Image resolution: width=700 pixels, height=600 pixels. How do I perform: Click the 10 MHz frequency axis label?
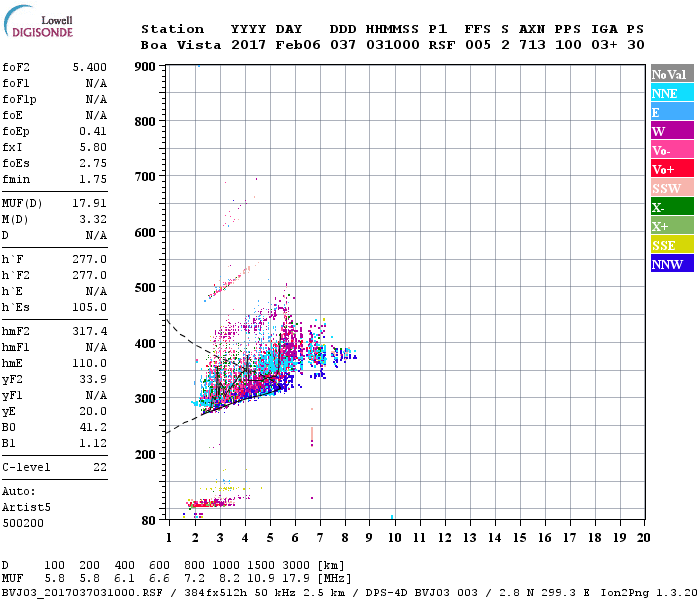(x=394, y=538)
